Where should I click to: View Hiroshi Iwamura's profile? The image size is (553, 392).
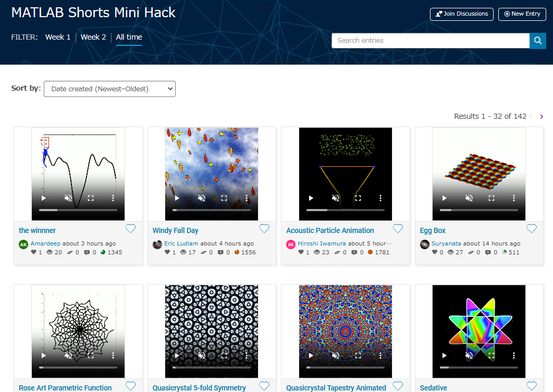point(322,243)
